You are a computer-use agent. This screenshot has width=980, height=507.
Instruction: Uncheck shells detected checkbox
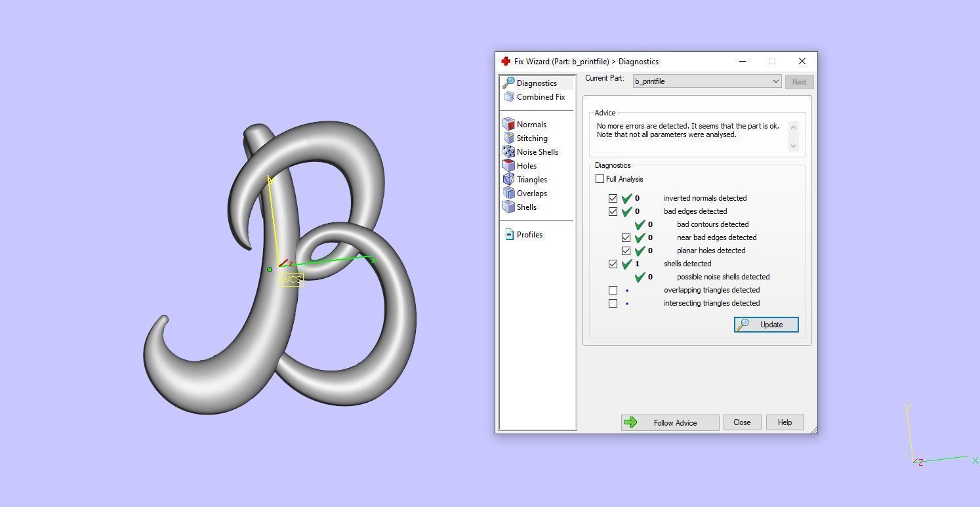point(613,264)
